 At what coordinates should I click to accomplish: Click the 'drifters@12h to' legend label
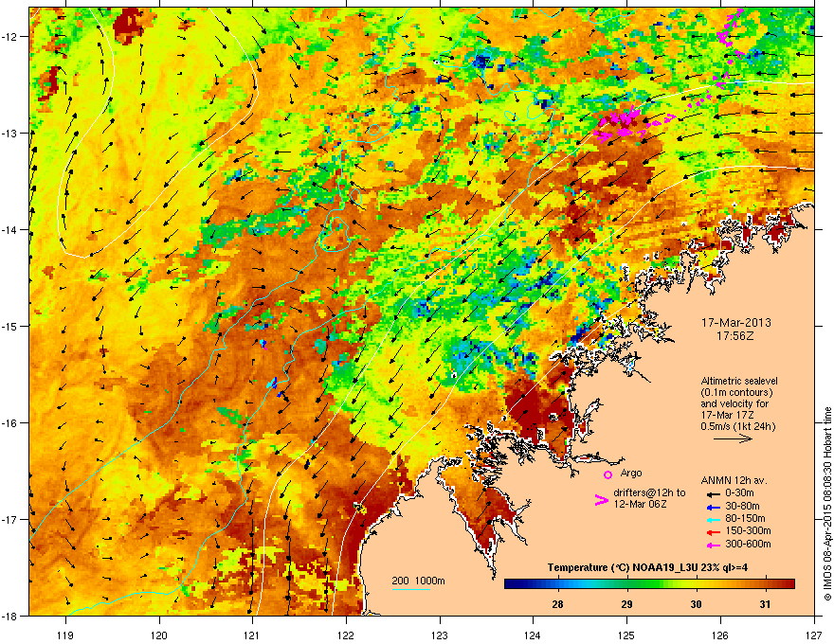click(x=649, y=492)
